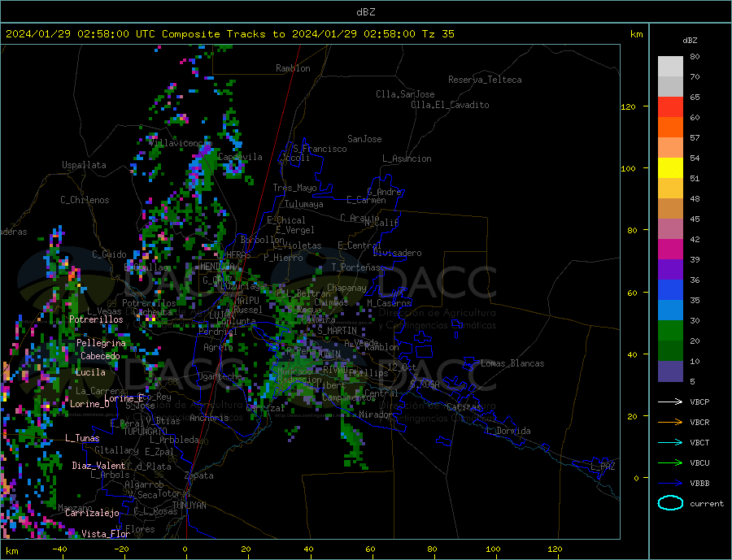Click the map label 'T_Porteñas'
Image resolution: width=732 pixels, height=560 pixels.
click(x=356, y=267)
